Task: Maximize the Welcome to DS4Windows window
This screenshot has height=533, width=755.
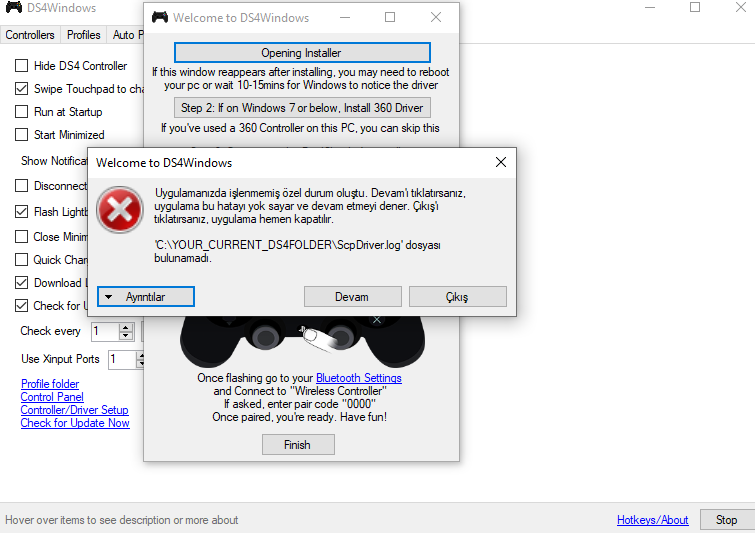Action: click(390, 17)
